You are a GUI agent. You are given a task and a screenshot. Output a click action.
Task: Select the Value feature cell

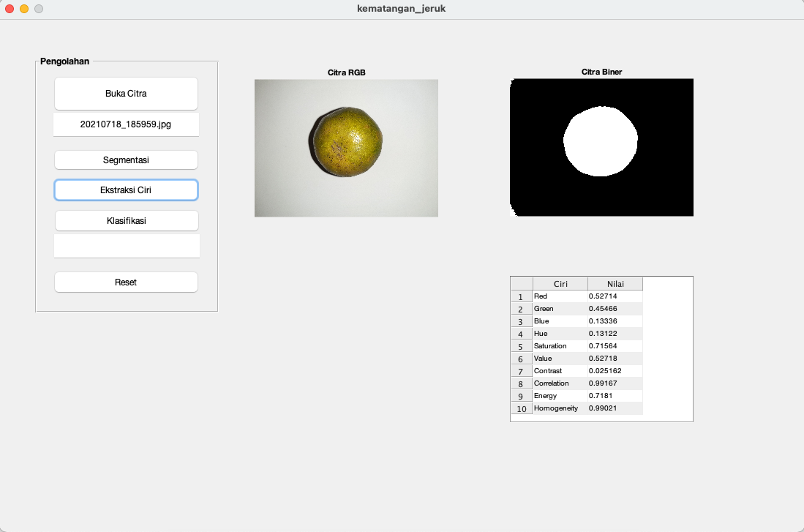click(x=560, y=359)
